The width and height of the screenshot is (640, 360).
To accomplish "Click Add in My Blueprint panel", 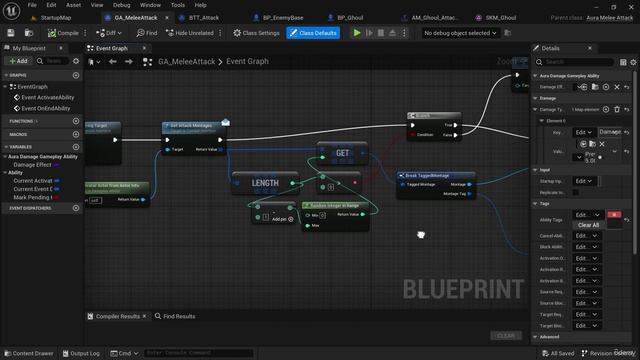I will [19, 61].
